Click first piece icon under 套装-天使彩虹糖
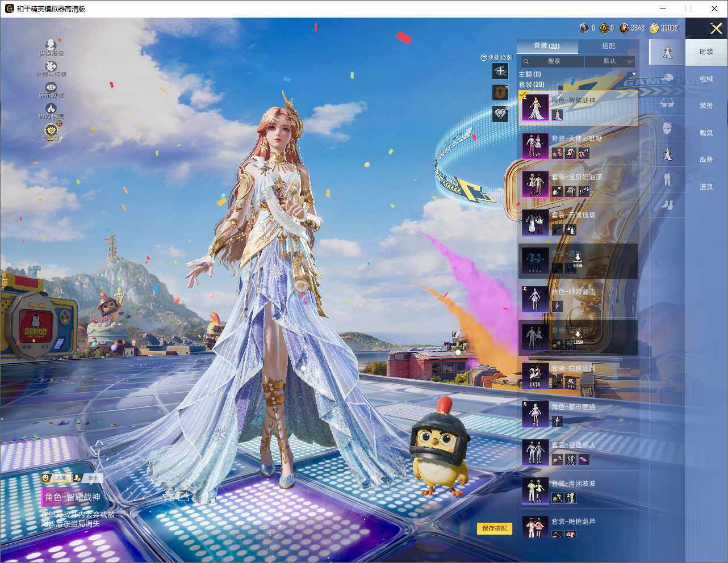The image size is (728, 563). pyautogui.click(x=557, y=153)
